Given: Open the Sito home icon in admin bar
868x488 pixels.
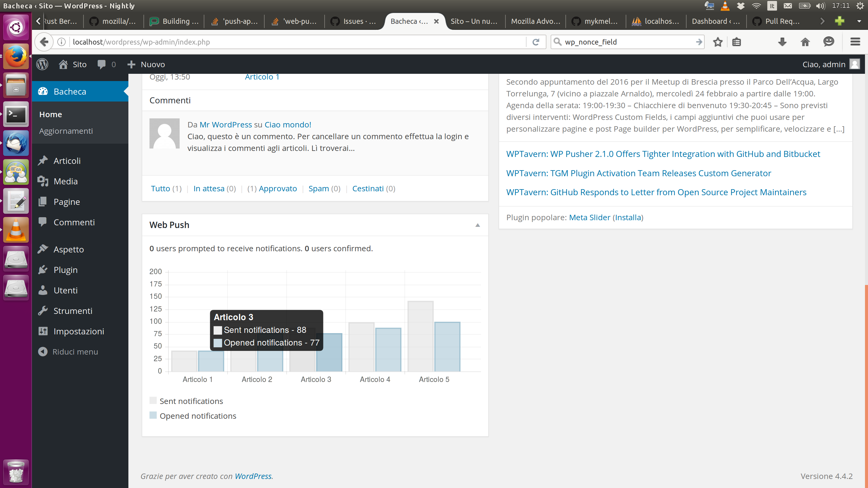Looking at the screenshot, I should point(63,64).
